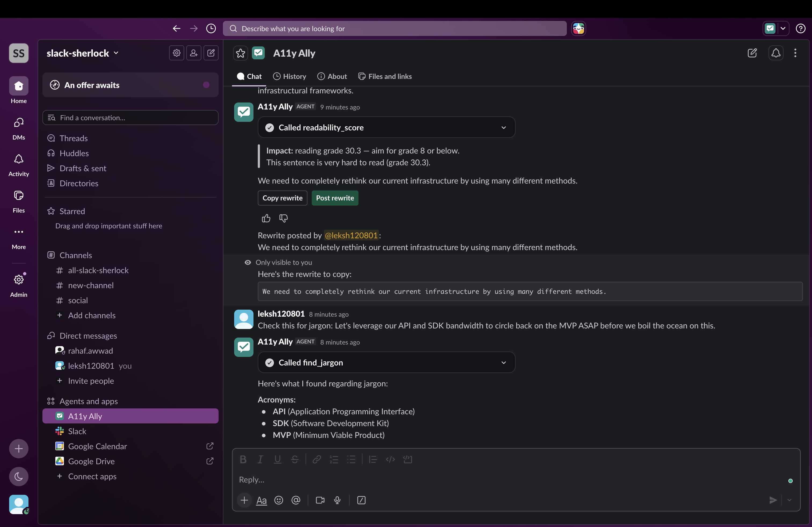Mention someone with the @ icon
The image size is (812, 527).
(296, 500)
